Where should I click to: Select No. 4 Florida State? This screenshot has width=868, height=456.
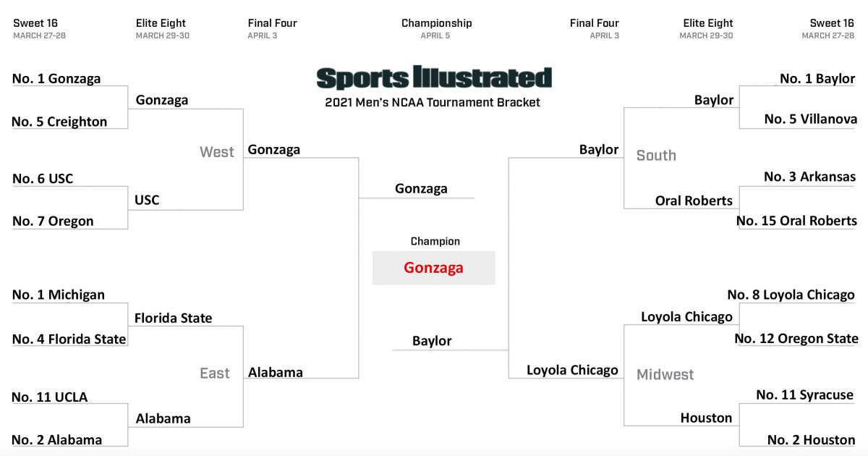69,339
